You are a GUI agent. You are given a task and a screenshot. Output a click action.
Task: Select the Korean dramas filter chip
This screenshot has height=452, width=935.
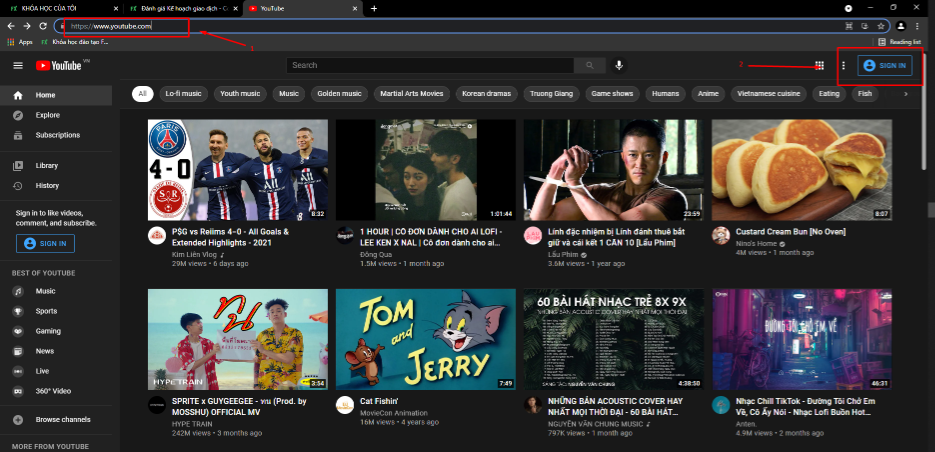tap(486, 94)
